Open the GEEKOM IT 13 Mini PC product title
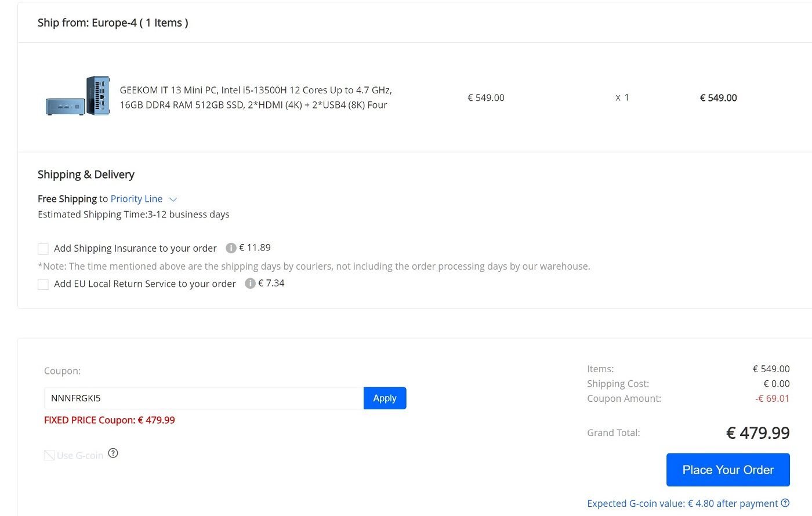Viewport: 812px width, 516px height. point(256,97)
